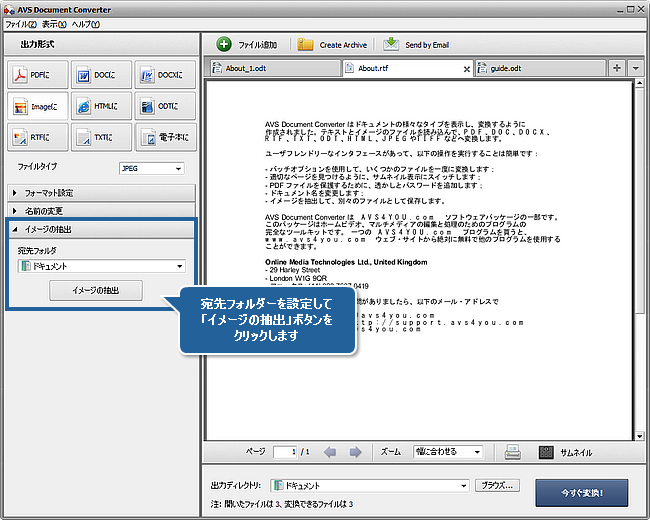Choose TXT output format

coord(102,137)
